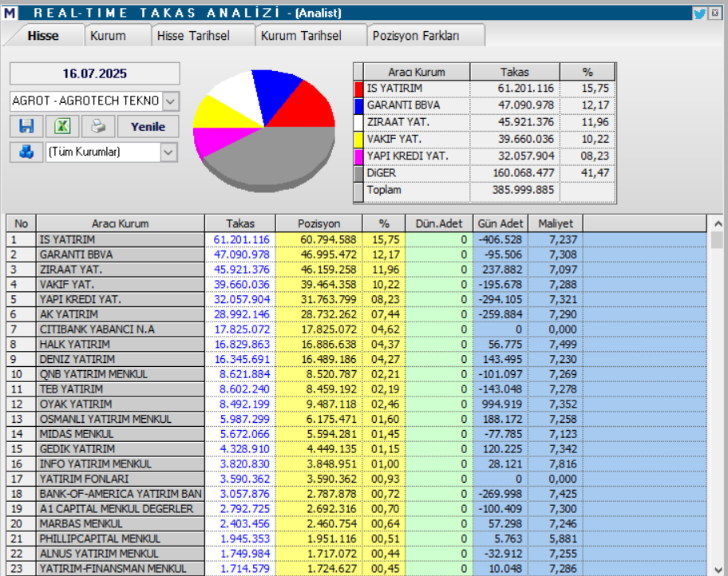The image size is (728, 576).
Task: Click Maliyet value 7,816
Action: click(x=563, y=464)
